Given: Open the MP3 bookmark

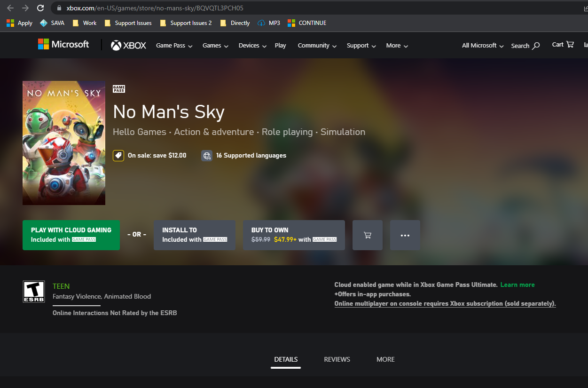Looking at the screenshot, I should pos(269,23).
